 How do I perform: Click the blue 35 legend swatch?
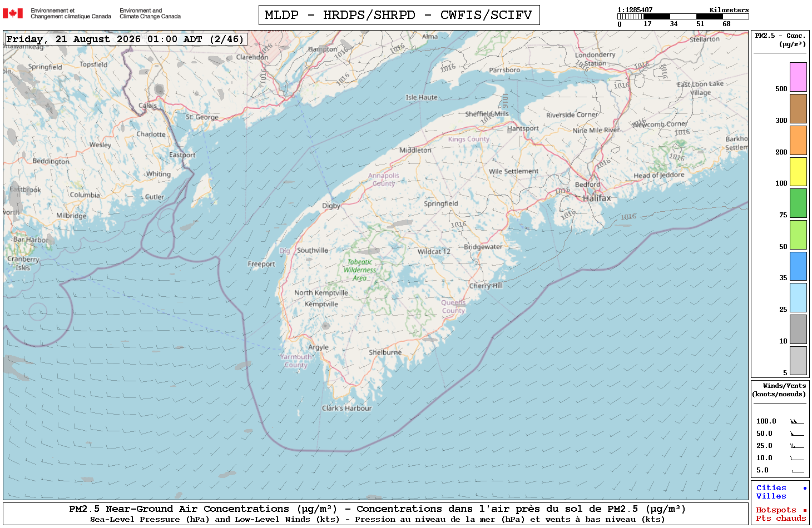(798, 266)
